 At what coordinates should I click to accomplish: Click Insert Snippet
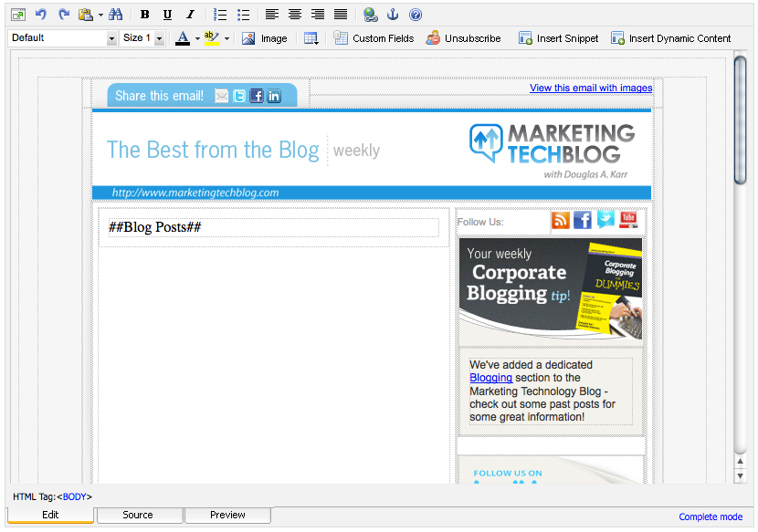558,38
